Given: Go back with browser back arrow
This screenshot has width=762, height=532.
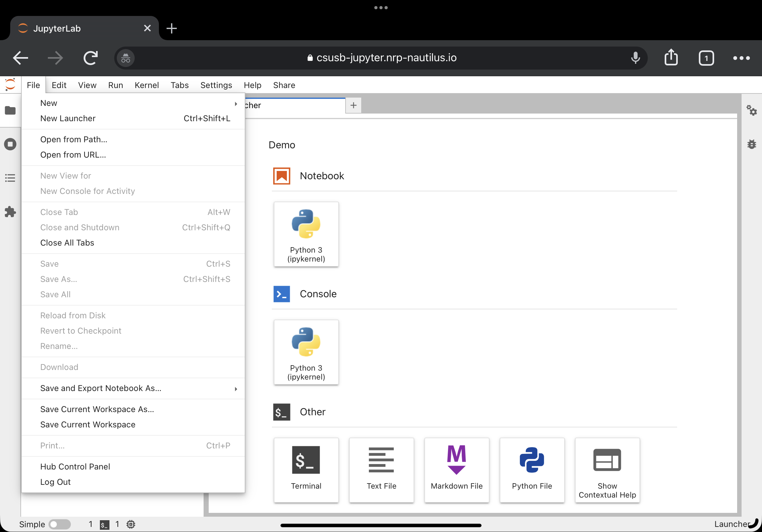Looking at the screenshot, I should pyautogui.click(x=20, y=58).
